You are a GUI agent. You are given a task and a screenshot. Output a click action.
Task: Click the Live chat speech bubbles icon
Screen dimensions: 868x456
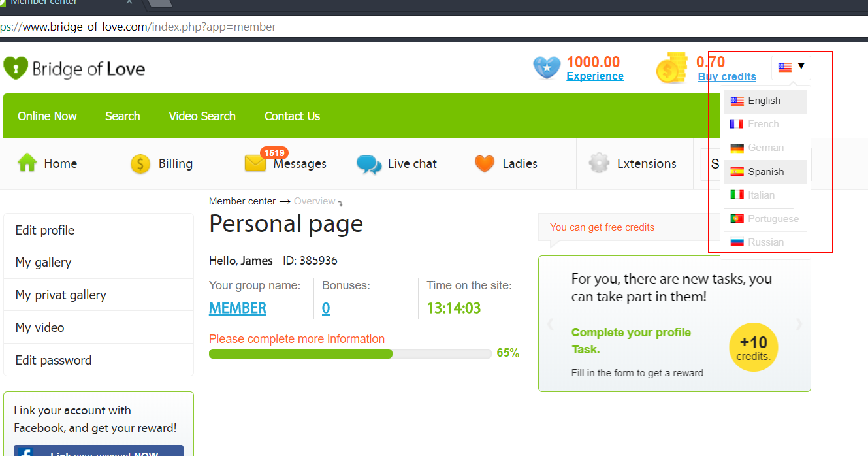[x=369, y=164]
